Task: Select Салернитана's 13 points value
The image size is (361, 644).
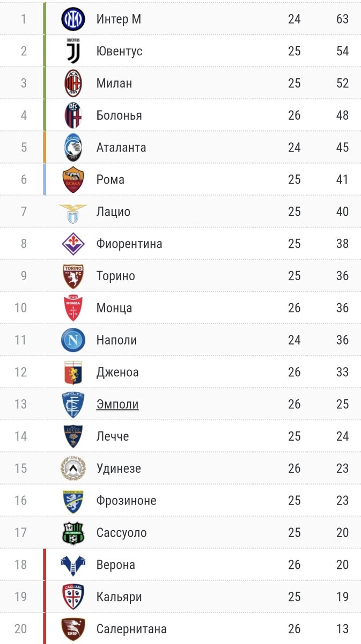Action: point(342,629)
